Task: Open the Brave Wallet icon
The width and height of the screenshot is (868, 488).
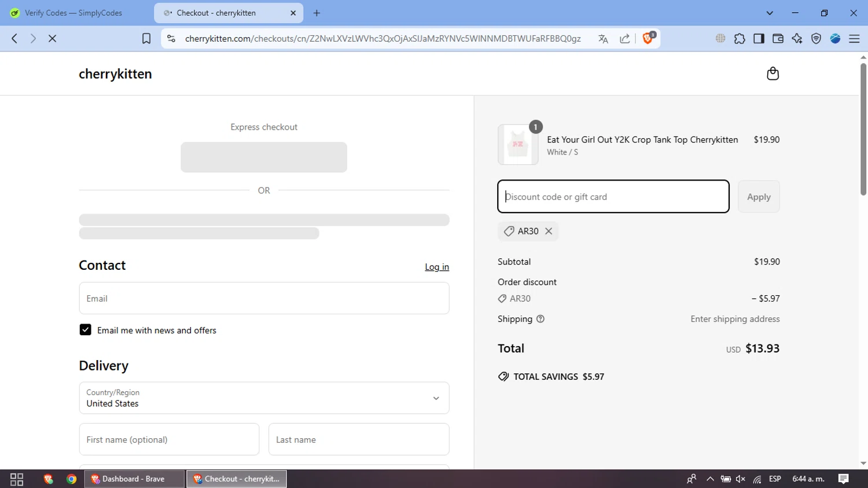Action: [x=778, y=39]
